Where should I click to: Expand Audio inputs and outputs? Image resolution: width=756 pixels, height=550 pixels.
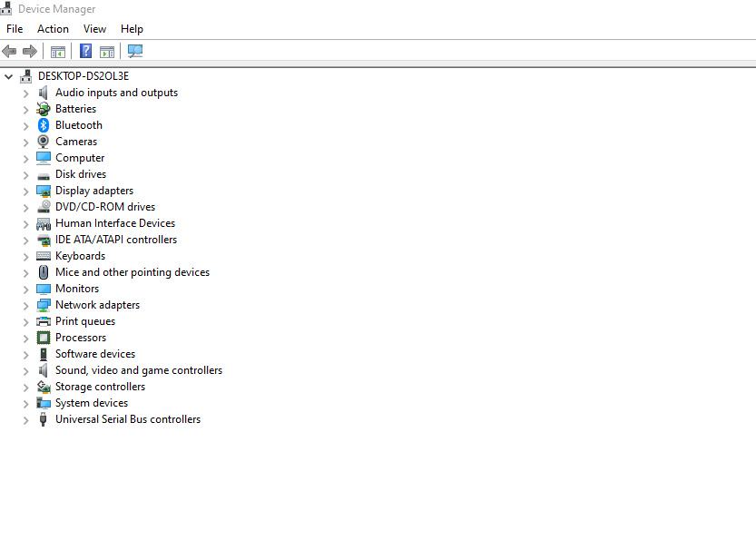coord(26,93)
